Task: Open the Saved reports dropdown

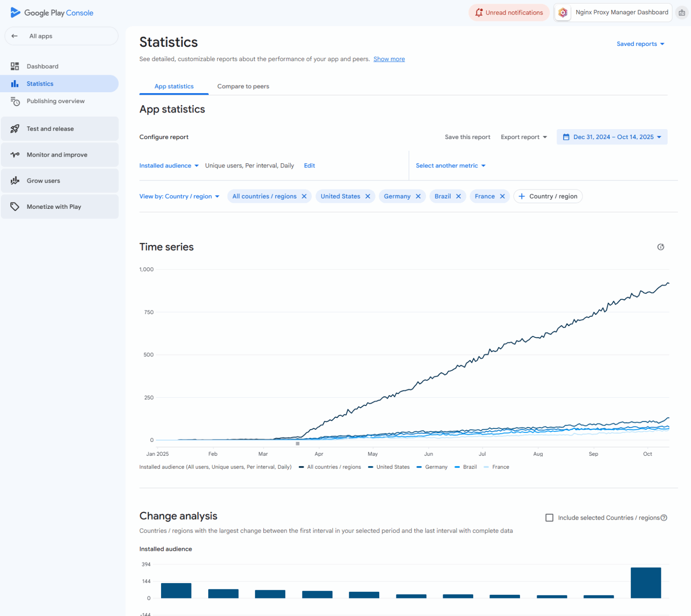Action: click(640, 44)
